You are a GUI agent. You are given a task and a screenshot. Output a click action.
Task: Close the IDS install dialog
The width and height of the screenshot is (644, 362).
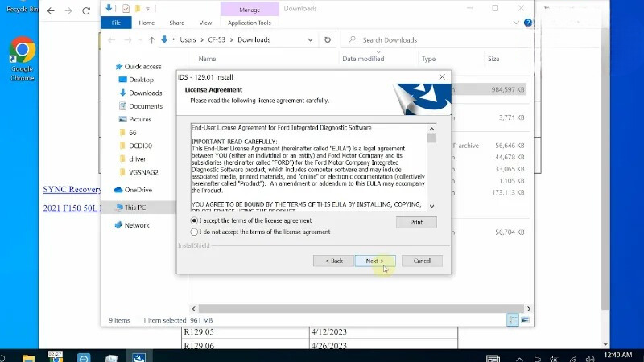click(442, 76)
